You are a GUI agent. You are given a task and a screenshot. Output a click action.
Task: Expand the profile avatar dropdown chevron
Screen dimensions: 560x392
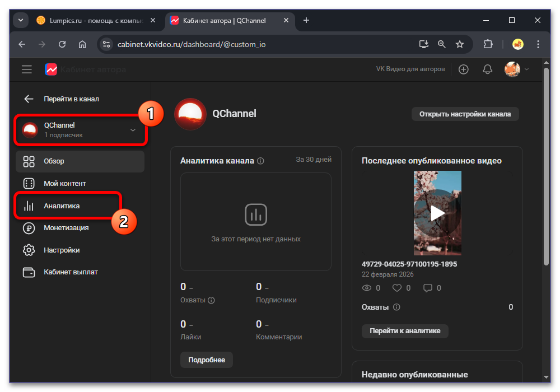tap(526, 69)
